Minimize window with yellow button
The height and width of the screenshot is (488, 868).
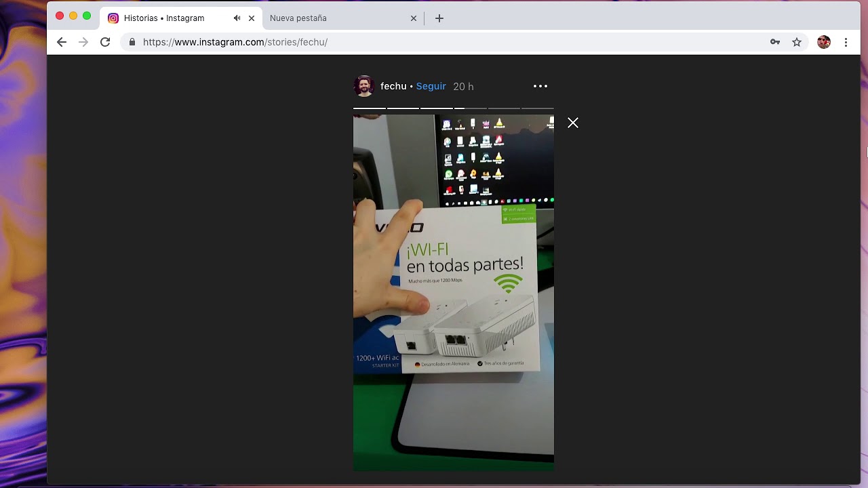pos(73,16)
